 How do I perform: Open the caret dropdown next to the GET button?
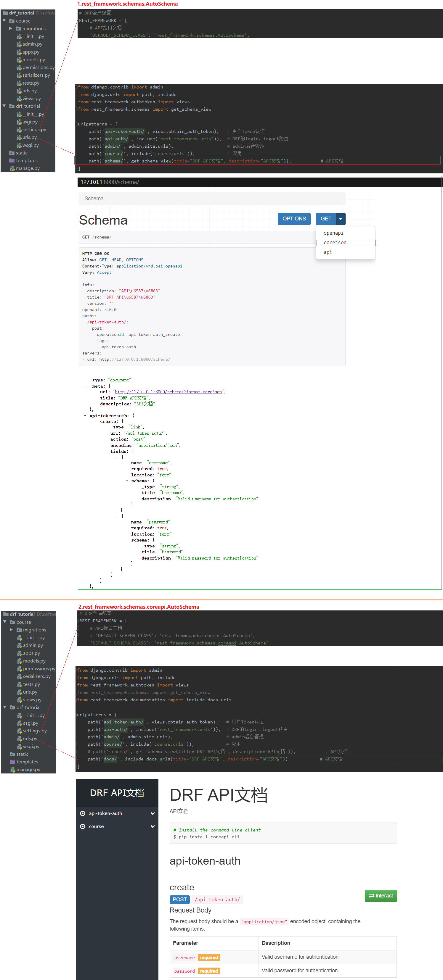(x=340, y=219)
